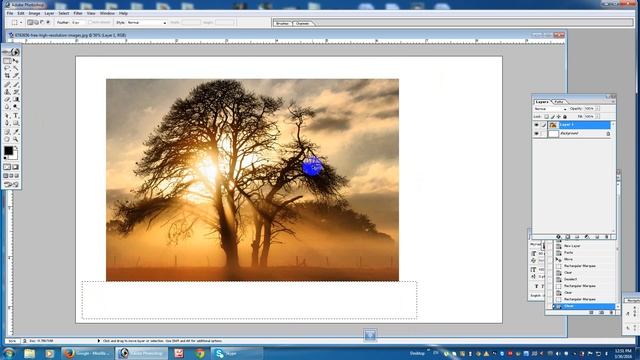Switch to the Paths tab in Layers panel
The width and height of the screenshot is (640, 360).
coord(559,102)
